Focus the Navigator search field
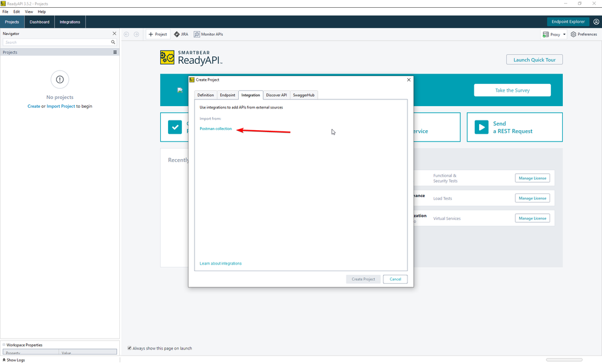602x364 pixels. pos(57,42)
